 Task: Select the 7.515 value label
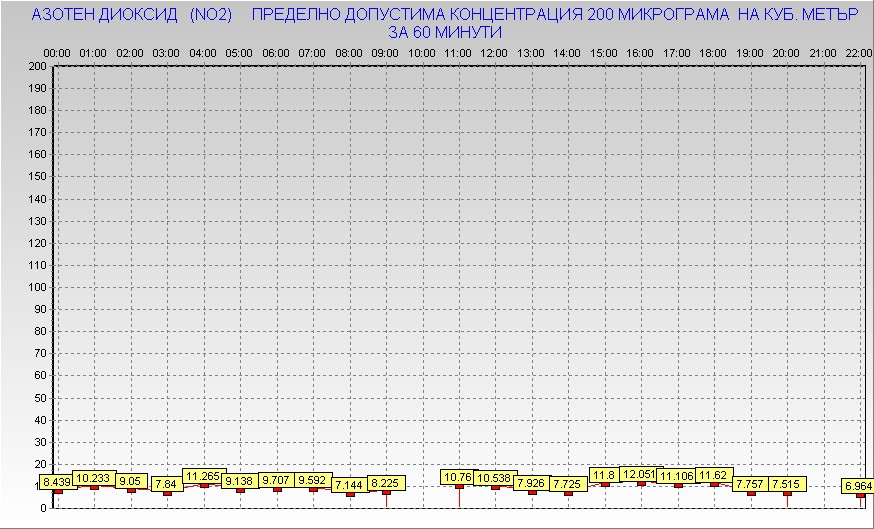(787, 484)
